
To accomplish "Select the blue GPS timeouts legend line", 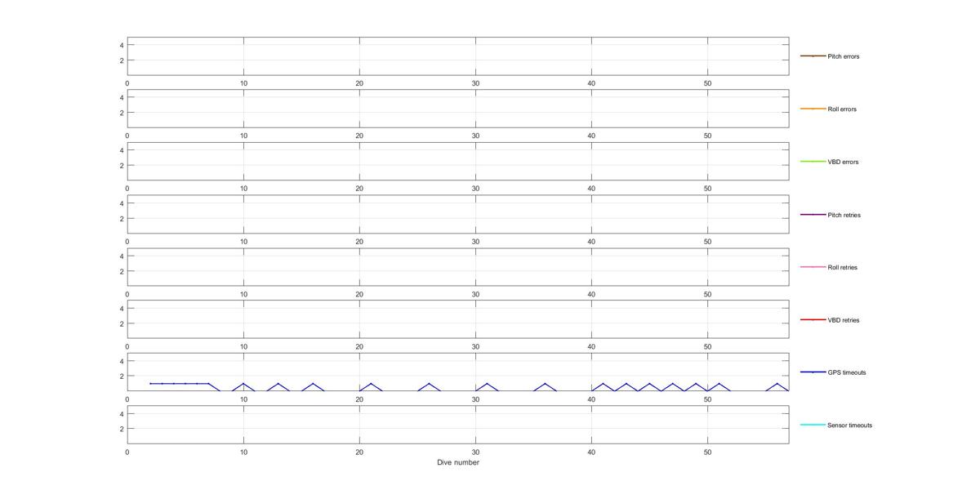I will 813,372.
